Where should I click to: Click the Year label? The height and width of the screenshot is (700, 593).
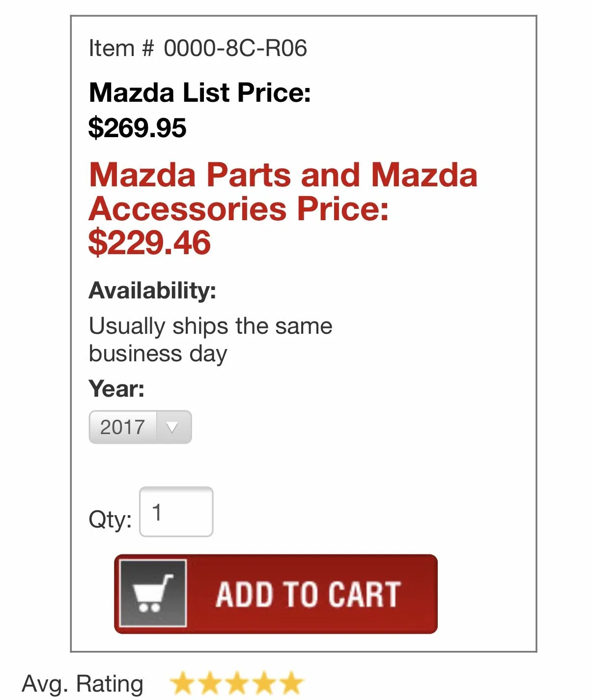tap(116, 389)
